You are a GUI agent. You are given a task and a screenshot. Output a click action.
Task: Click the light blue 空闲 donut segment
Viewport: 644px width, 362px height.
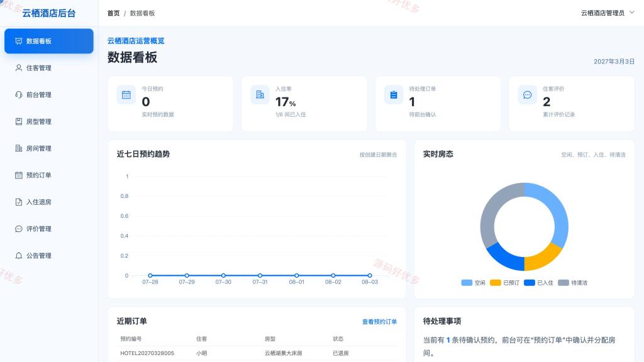[557, 207]
